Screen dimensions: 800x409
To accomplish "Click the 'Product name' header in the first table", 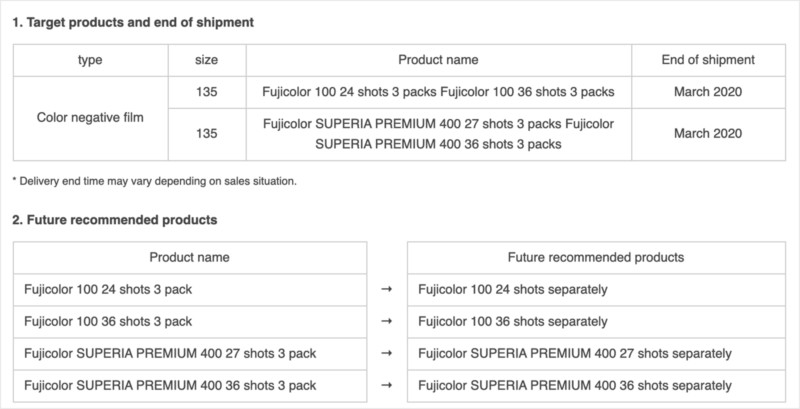I will click(x=438, y=60).
